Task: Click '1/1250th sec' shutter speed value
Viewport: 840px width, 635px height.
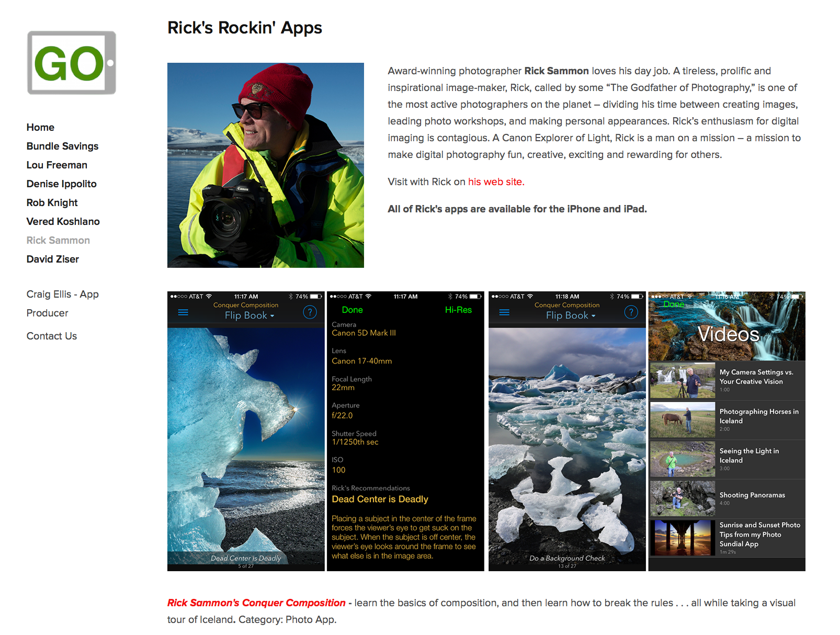Action: coord(355,442)
